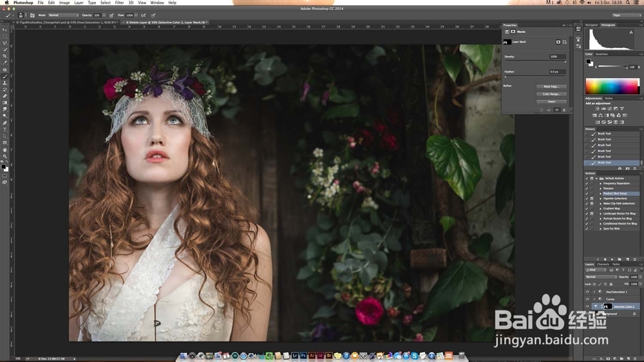Select the Pen tool
Image resolution: width=644 pixels, height=362 pixels.
tap(5, 123)
